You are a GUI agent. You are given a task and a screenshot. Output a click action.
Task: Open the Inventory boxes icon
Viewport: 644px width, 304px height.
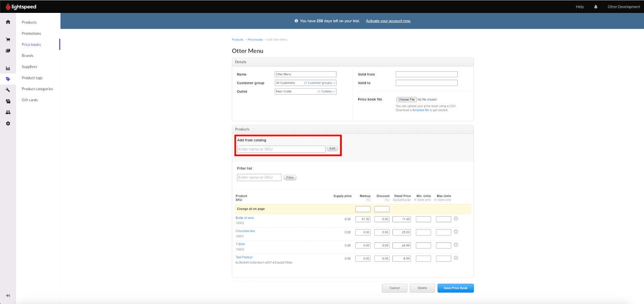pos(8,101)
